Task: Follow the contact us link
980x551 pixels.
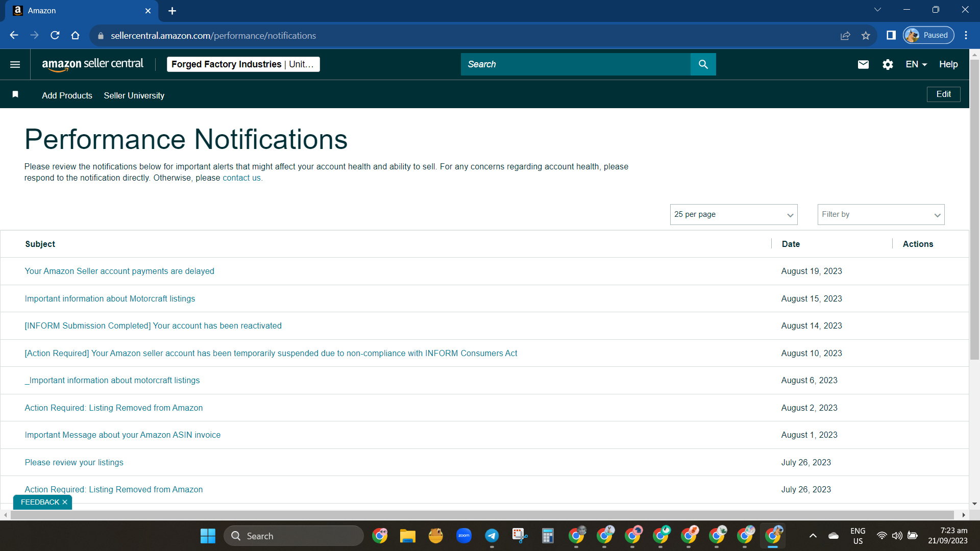Action: [x=241, y=178]
